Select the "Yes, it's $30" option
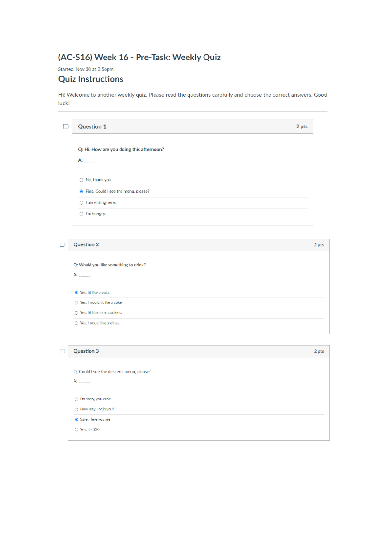Viewport: 392px width, 555px height. click(x=76, y=430)
